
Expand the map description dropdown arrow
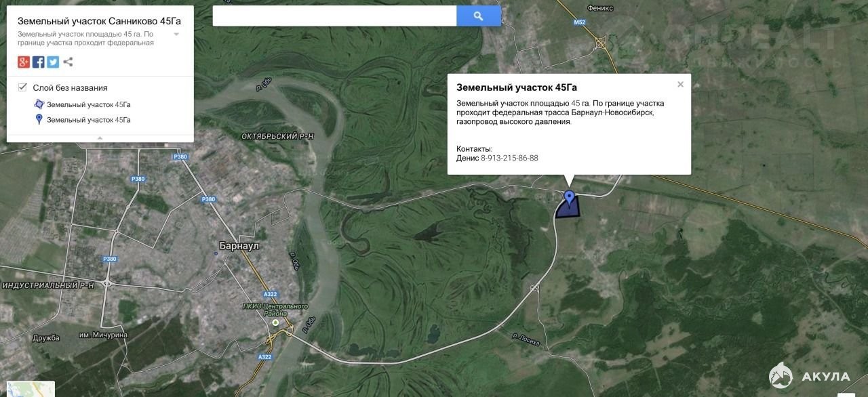(176, 34)
